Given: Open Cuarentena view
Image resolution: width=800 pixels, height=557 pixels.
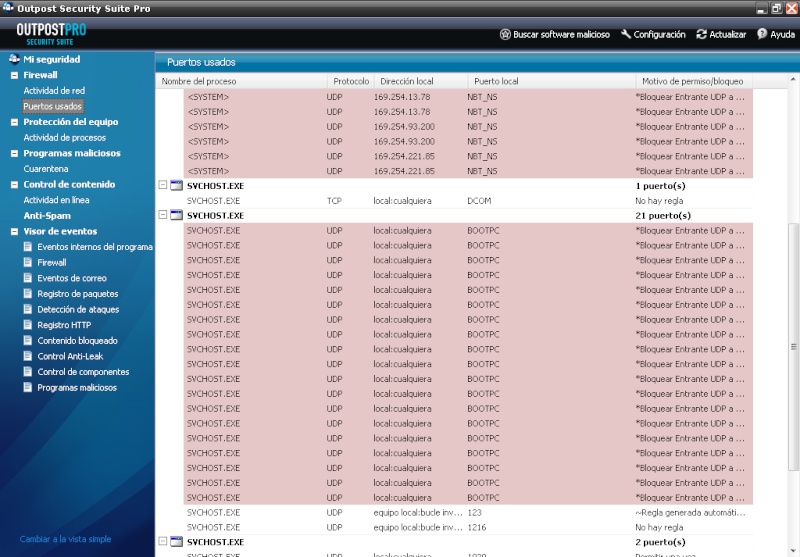Looking at the screenshot, I should [46, 169].
